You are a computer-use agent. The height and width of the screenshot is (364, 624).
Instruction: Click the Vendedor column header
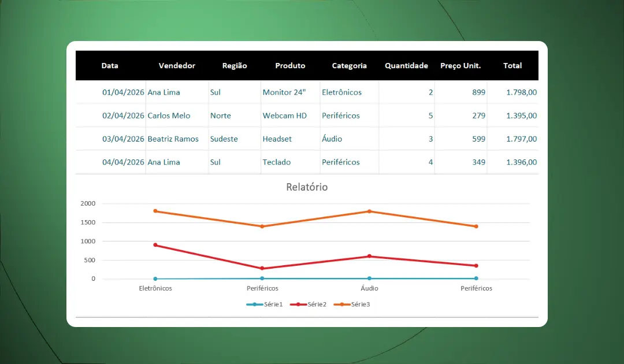pyautogui.click(x=177, y=66)
